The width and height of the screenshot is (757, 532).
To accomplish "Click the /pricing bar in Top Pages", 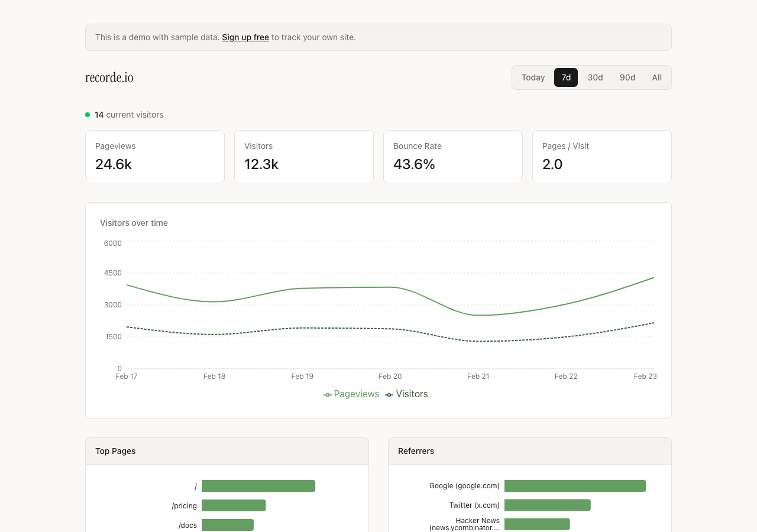I will 234,505.
